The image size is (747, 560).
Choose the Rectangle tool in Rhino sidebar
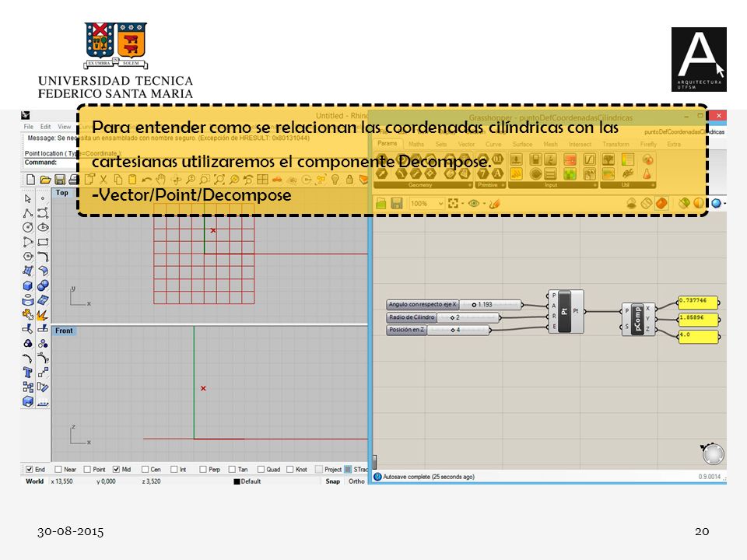[43, 242]
